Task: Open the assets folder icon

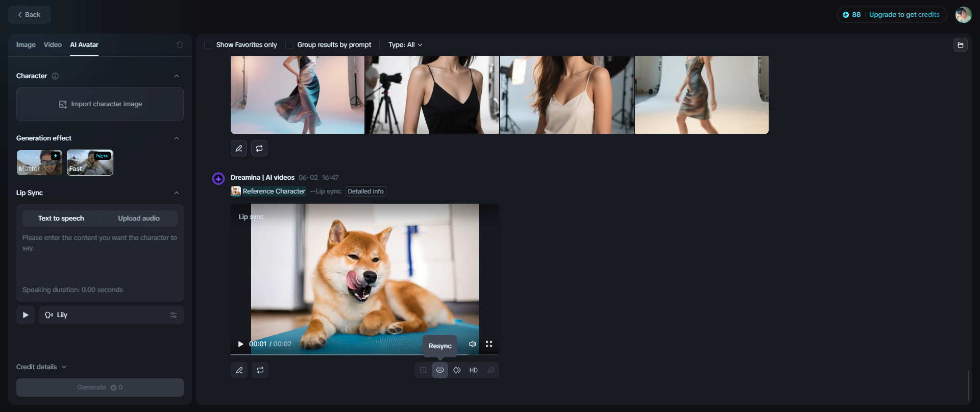Action: point(960,45)
